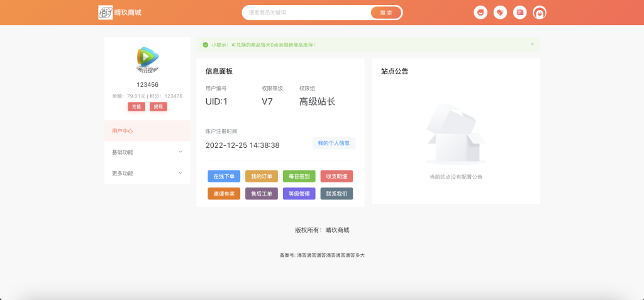Click the green 每日签到 button
Image resolution: width=644 pixels, height=300 pixels.
(299, 176)
